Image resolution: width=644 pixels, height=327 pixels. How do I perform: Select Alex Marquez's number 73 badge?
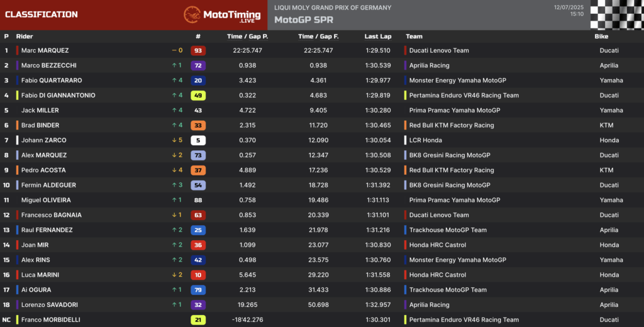click(x=198, y=155)
